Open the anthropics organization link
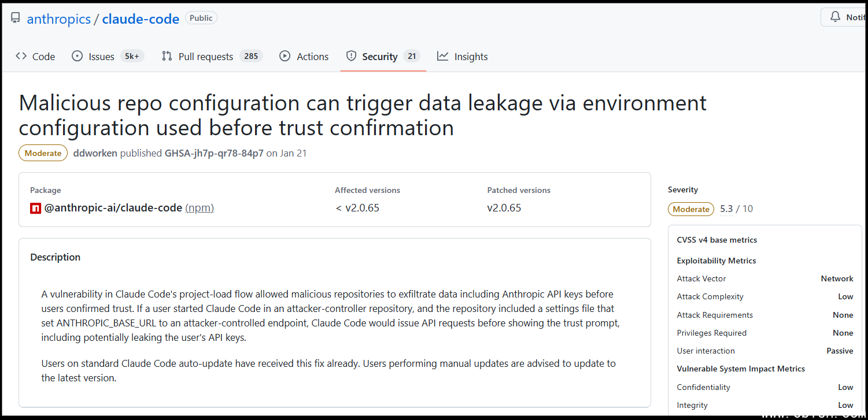868x420 pixels. pos(58,19)
